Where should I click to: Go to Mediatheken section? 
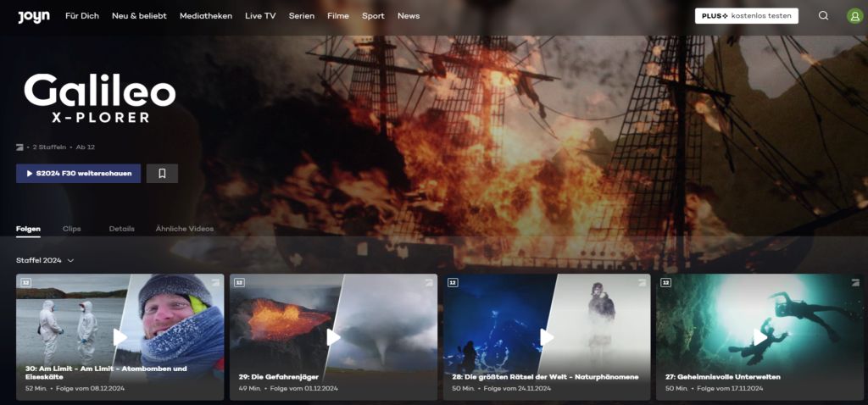(x=206, y=16)
